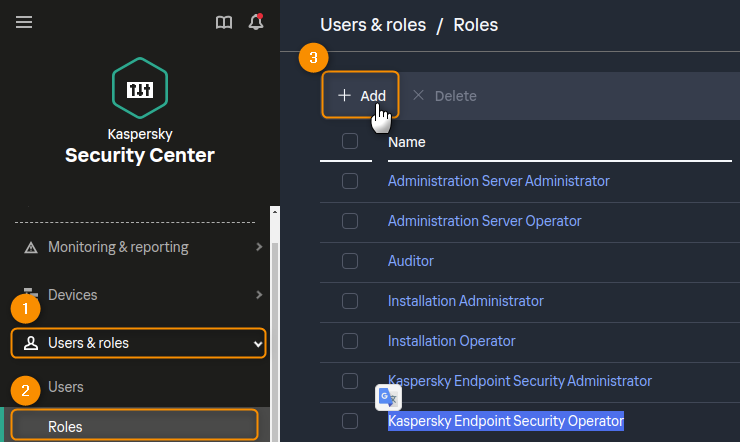740x442 pixels.
Task: Click the sidebar vertical scrollbar
Action: point(275,320)
